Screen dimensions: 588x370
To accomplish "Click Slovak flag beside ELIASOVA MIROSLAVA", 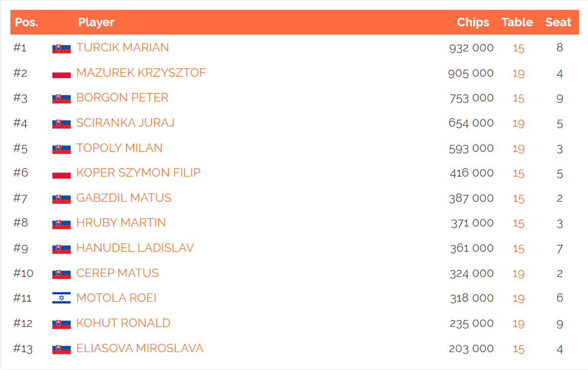I will pos(61,349).
